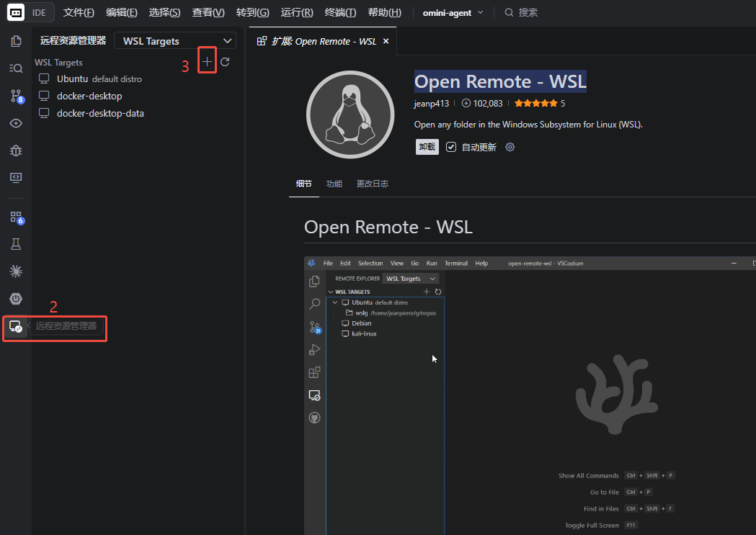Open the 运行(R) menu

pos(297,12)
